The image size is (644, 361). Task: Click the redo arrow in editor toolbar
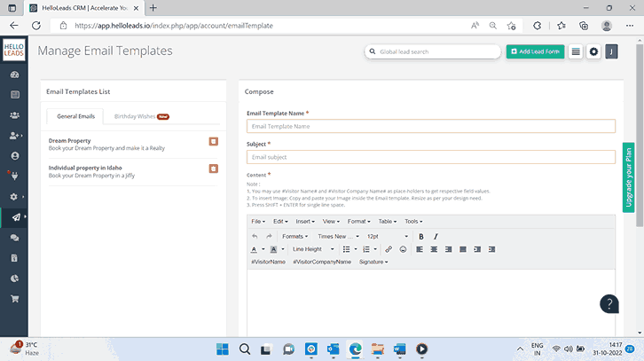[x=269, y=237]
